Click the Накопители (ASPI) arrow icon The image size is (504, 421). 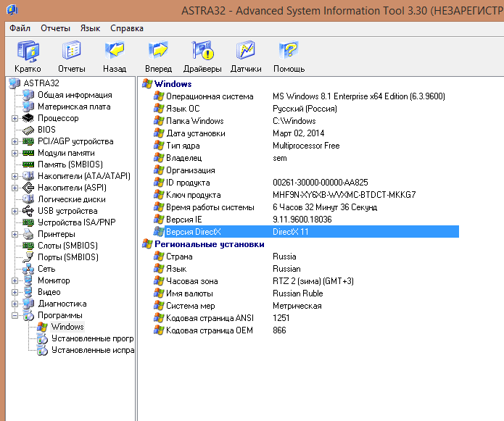[28, 188]
